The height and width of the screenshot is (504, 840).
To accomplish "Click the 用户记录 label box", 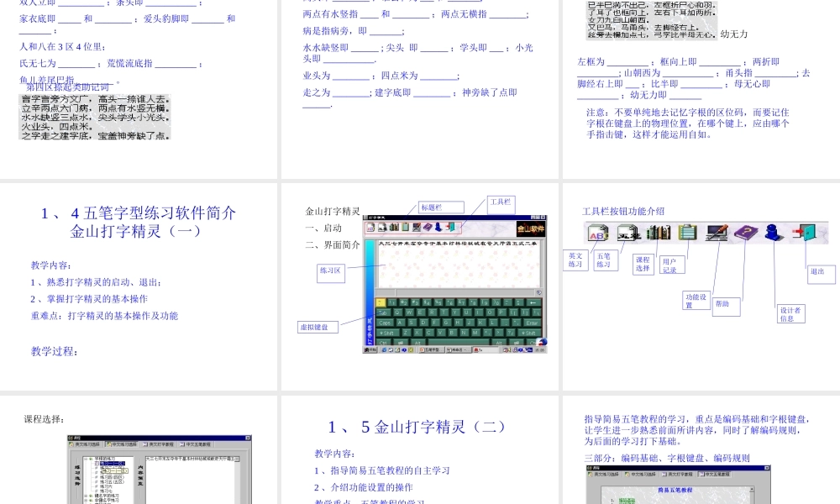I will tap(671, 265).
